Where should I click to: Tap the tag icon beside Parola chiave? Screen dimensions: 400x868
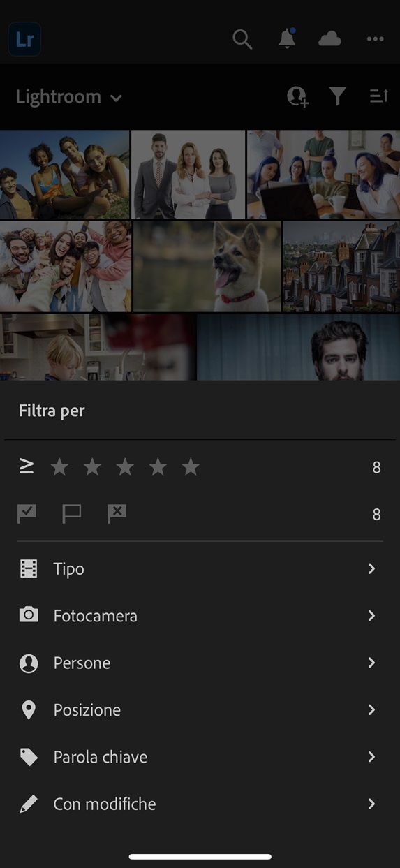(29, 757)
